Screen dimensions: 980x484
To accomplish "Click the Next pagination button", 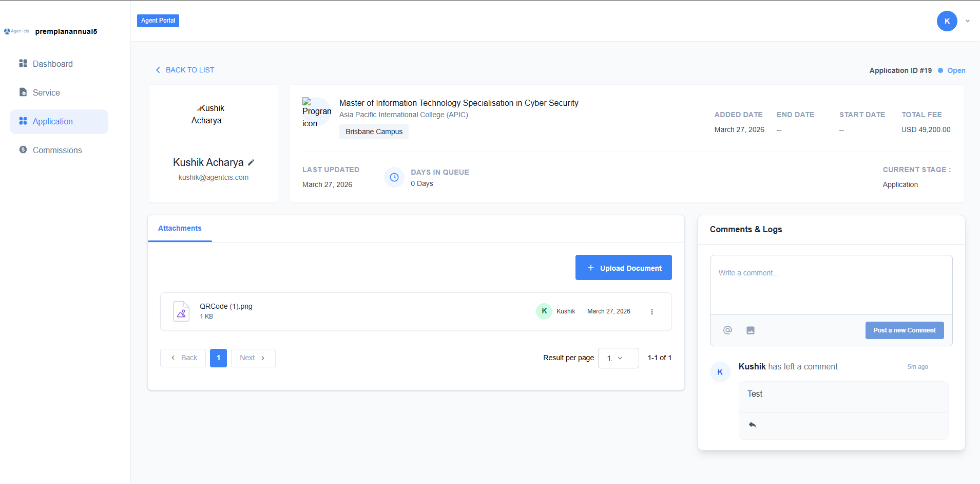I will 253,358.
